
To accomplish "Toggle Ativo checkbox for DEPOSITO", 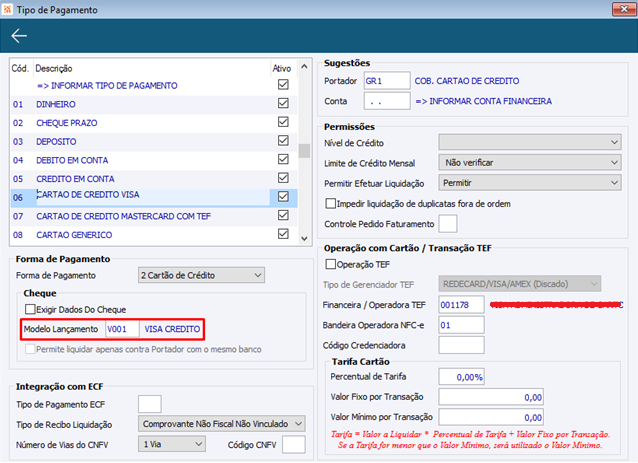I will (283, 141).
